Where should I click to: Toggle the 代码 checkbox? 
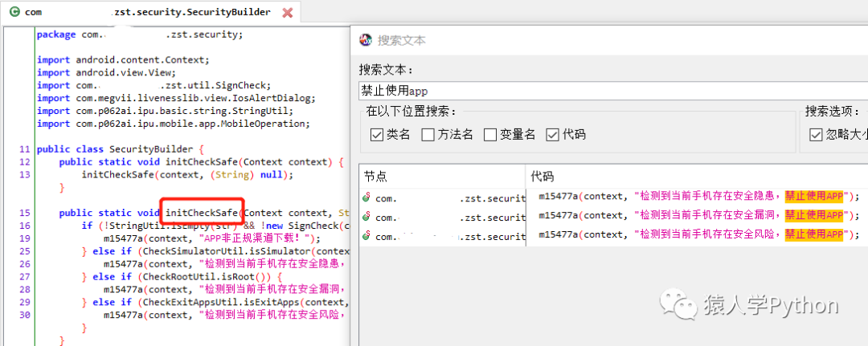coord(552,134)
